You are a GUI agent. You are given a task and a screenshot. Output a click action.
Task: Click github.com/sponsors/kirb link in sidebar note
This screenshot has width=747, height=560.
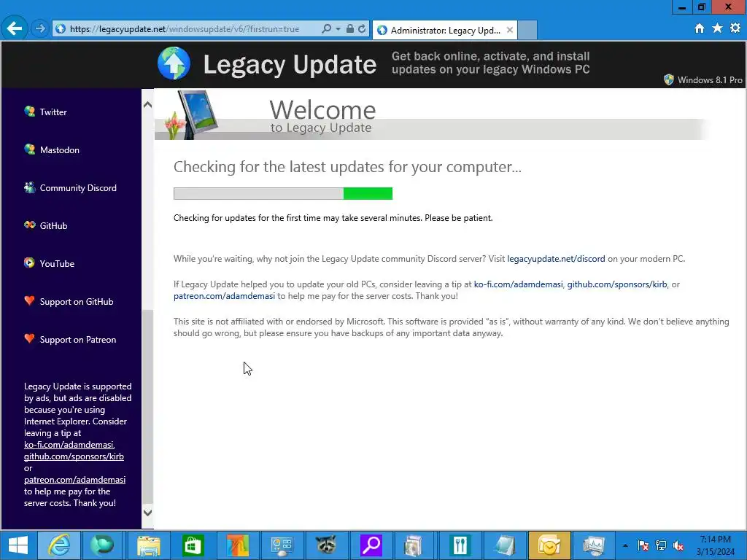click(74, 456)
